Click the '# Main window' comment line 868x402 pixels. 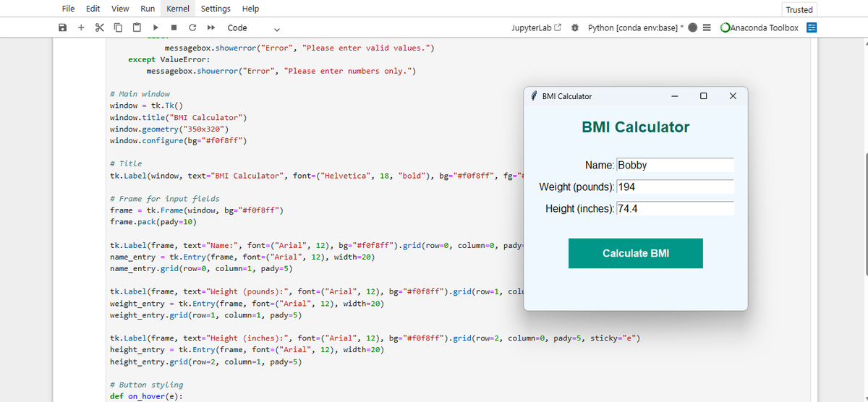coord(140,94)
